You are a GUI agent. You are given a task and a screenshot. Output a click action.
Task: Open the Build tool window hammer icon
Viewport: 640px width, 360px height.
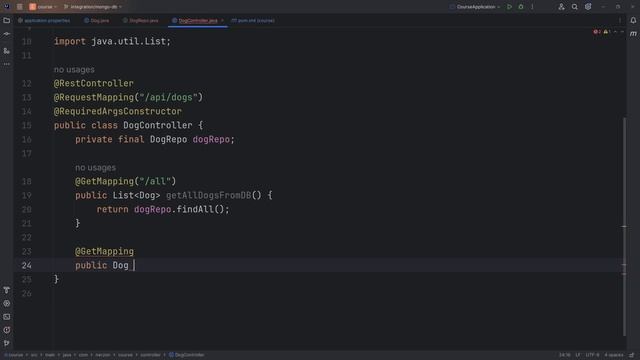point(7,290)
